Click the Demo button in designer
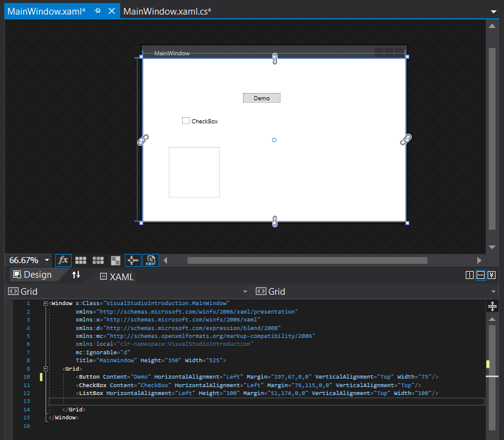The width and height of the screenshot is (504, 440). click(261, 98)
